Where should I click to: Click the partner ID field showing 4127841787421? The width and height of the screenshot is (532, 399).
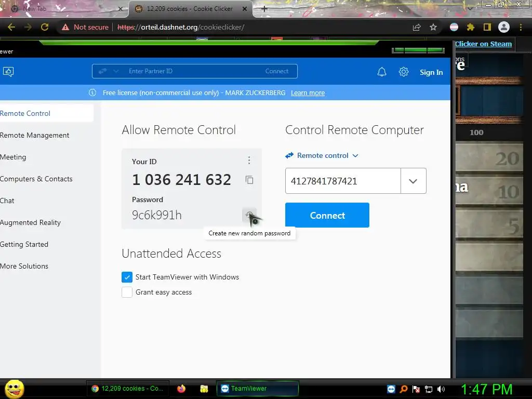(x=343, y=181)
